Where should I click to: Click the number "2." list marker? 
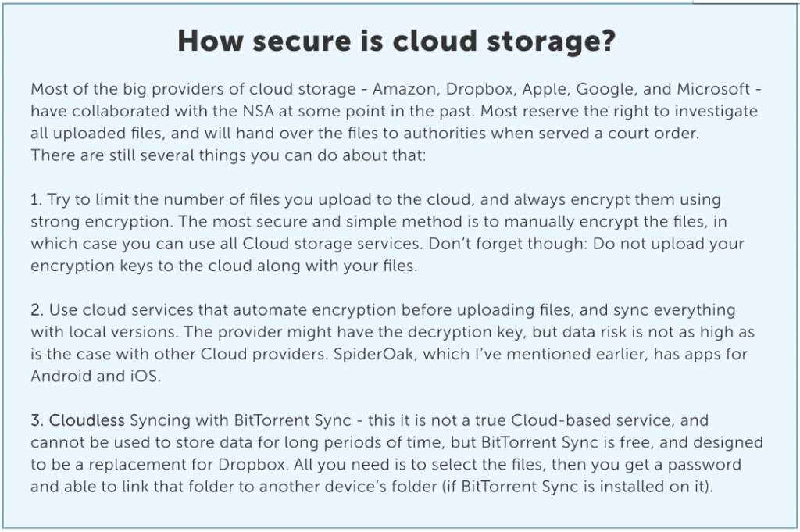tap(37, 310)
